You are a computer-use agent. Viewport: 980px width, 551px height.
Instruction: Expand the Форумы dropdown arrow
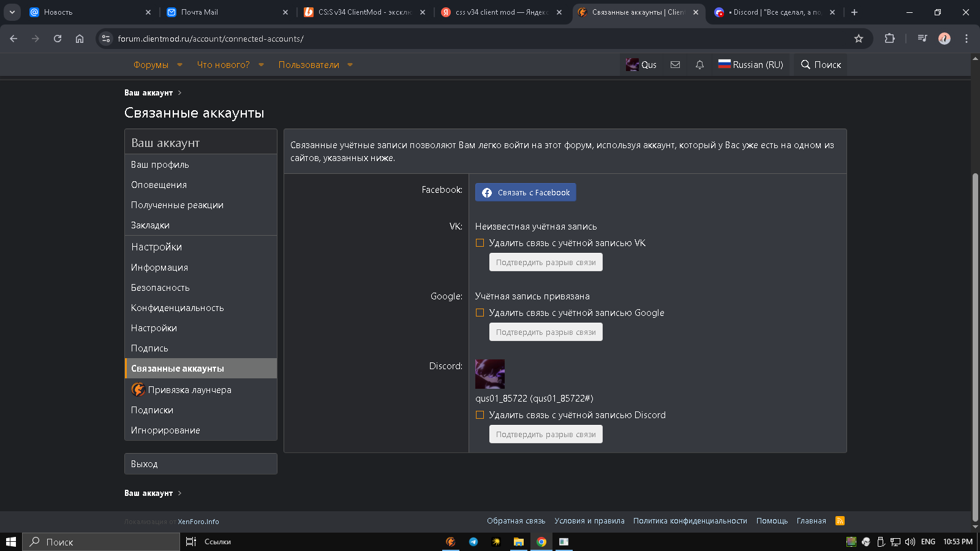click(x=179, y=65)
